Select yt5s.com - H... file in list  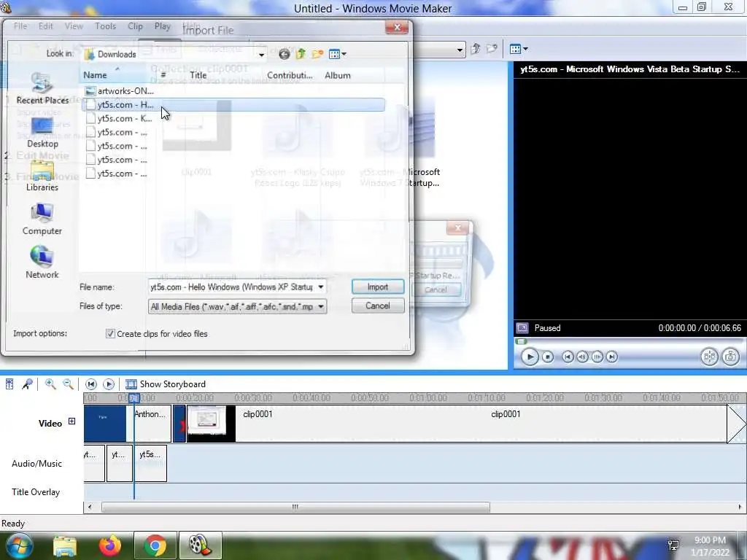[233, 105]
